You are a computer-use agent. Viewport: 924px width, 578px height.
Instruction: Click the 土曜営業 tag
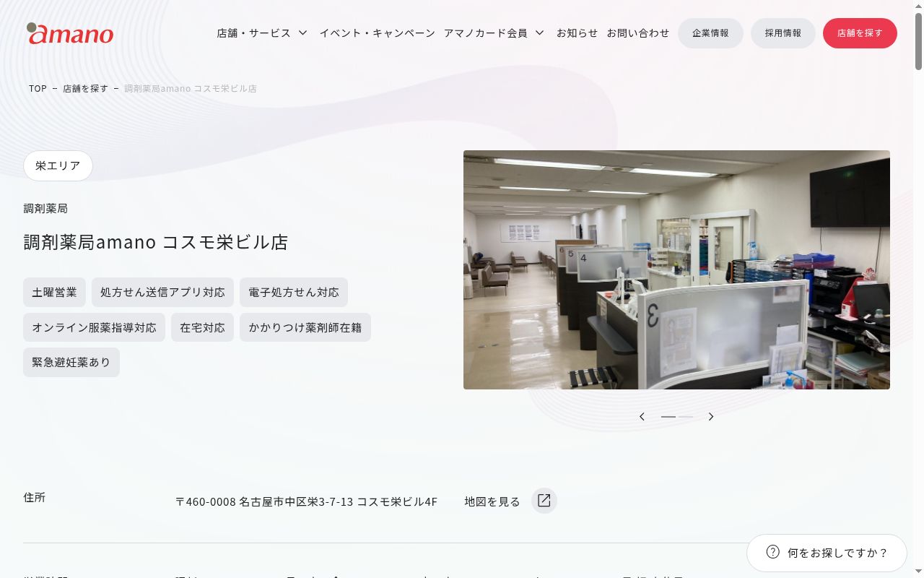click(x=54, y=292)
